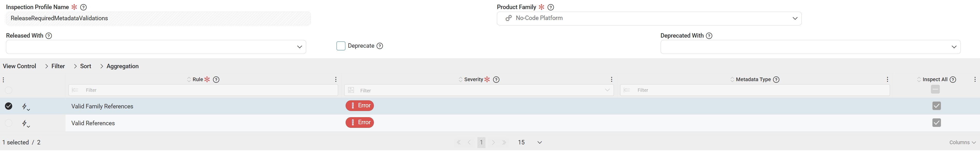
Task: Click help icon beside Inspection Profile Name
Action: pyautogui.click(x=84, y=7)
